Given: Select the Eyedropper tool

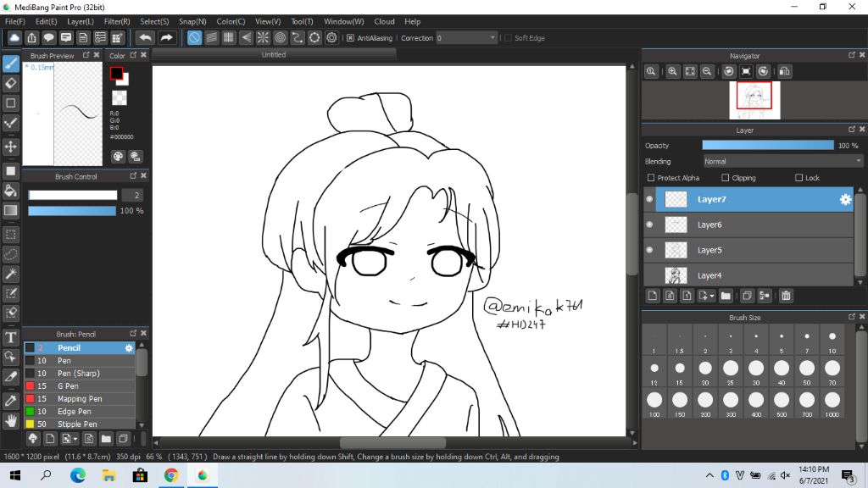Looking at the screenshot, I should coord(10,401).
